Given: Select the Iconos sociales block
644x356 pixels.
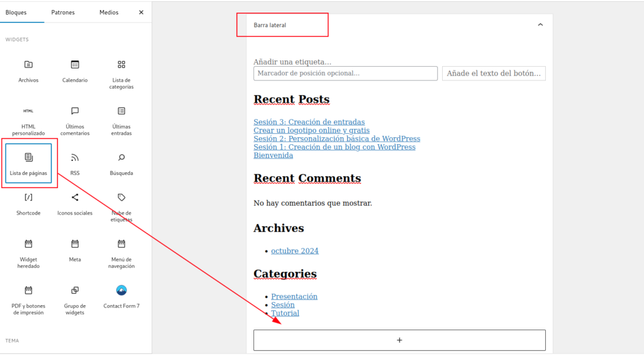Looking at the screenshot, I should pyautogui.click(x=75, y=204).
